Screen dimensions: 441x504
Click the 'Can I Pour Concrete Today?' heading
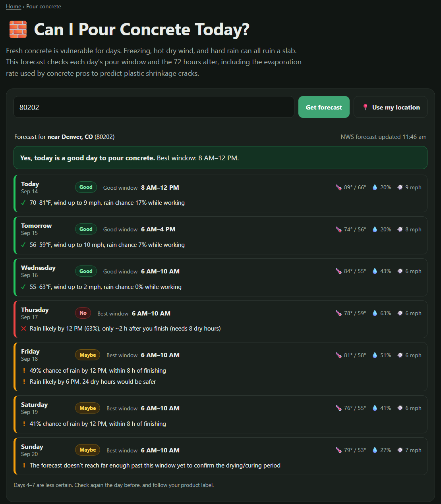(x=142, y=29)
